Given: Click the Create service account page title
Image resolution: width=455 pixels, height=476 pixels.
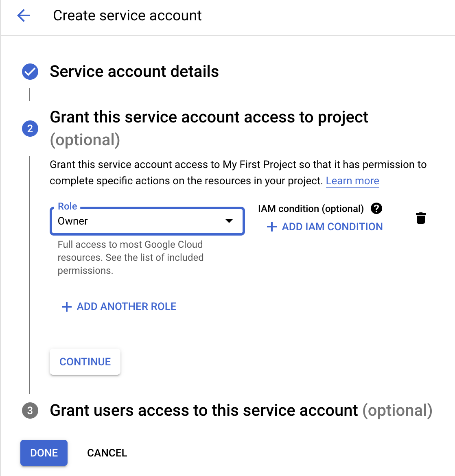Looking at the screenshot, I should coord(127,15).
